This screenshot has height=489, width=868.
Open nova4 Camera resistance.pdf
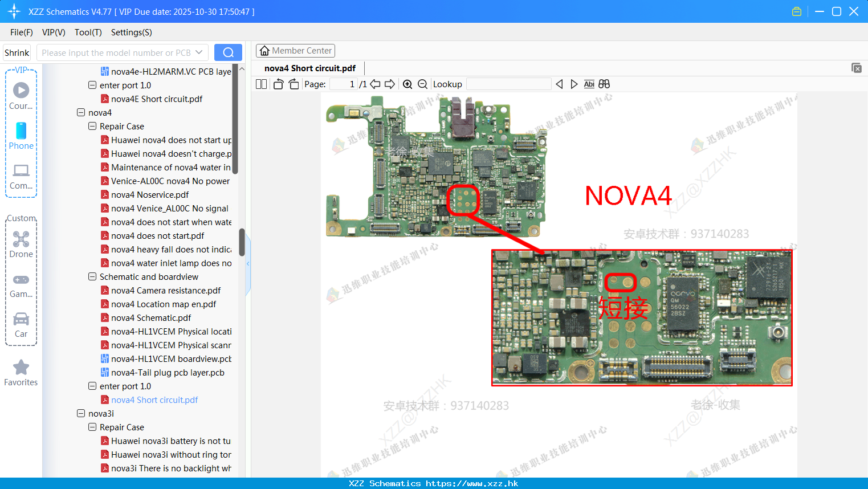pyautogui.click(x=166, y=291)
